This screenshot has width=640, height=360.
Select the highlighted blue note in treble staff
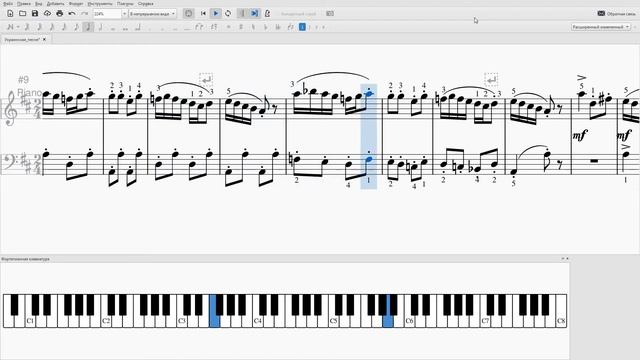coord(369,94)
